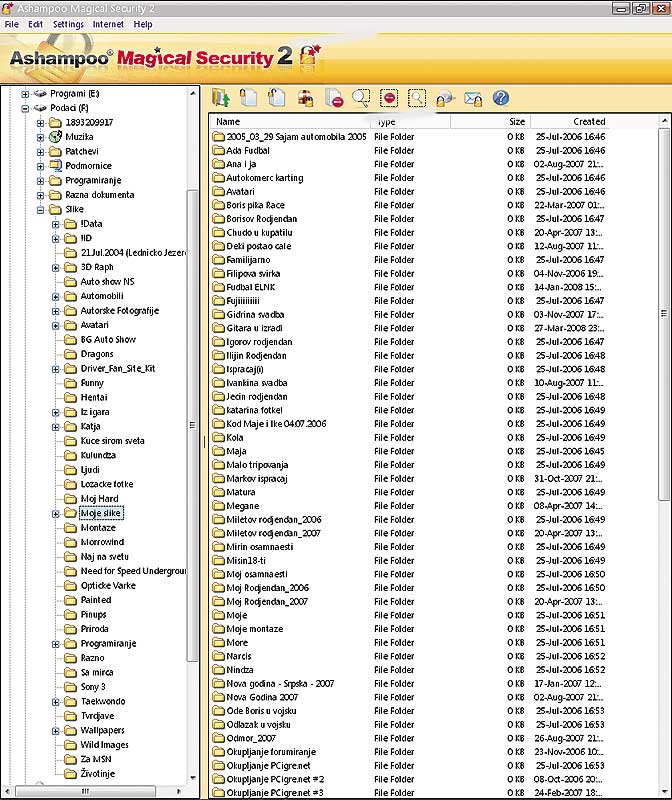The width and height of the screenshot is (672, 800).
Task: Expand the Programi (E:) drive node
Action: 25,94
